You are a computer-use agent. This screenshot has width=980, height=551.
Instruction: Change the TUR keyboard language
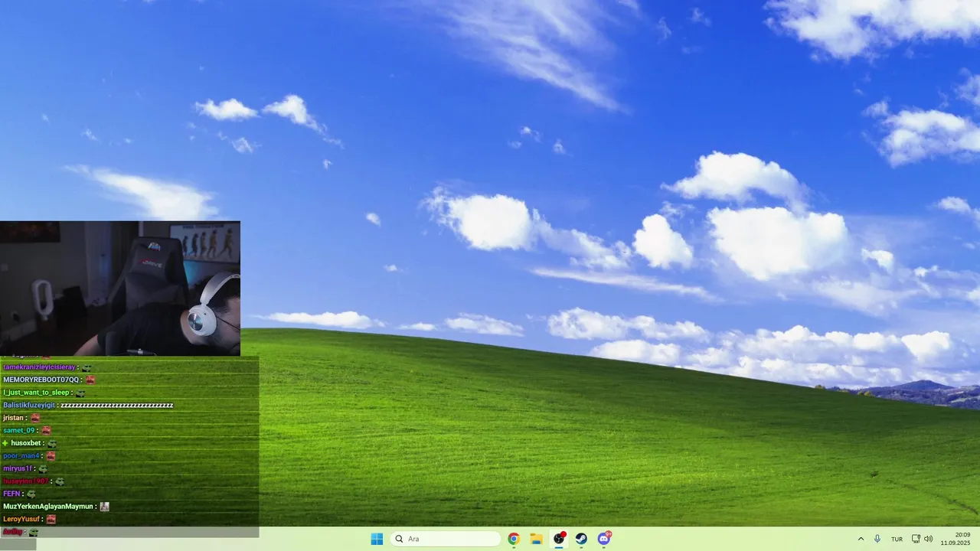(x=897, y=539)
